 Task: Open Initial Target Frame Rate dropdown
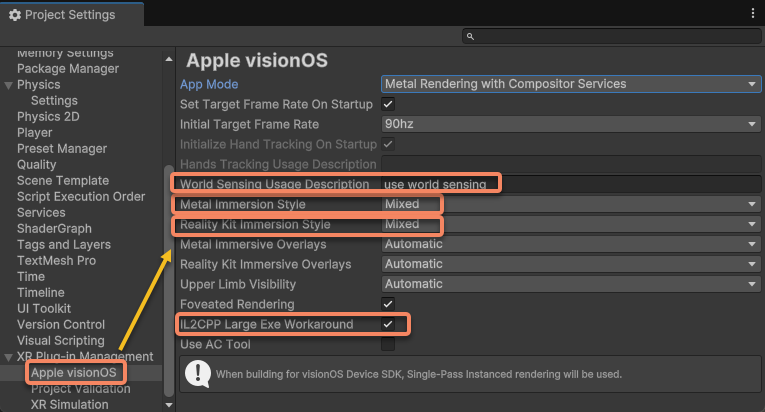tap(571, 124)
